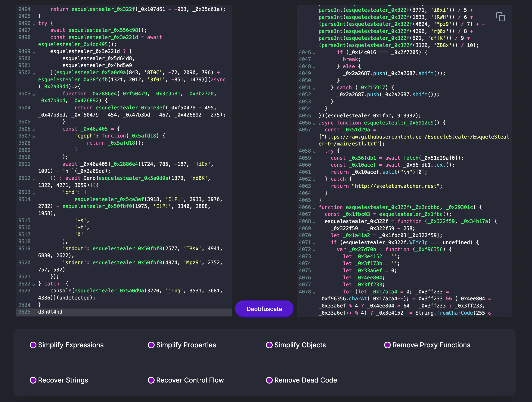
Task: Toggle Simplify Expressions option
Action: [33, 345]
